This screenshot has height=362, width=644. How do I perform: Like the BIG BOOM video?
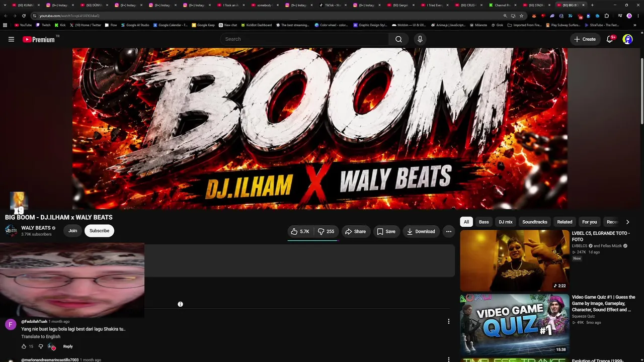(x=300, y=231)
